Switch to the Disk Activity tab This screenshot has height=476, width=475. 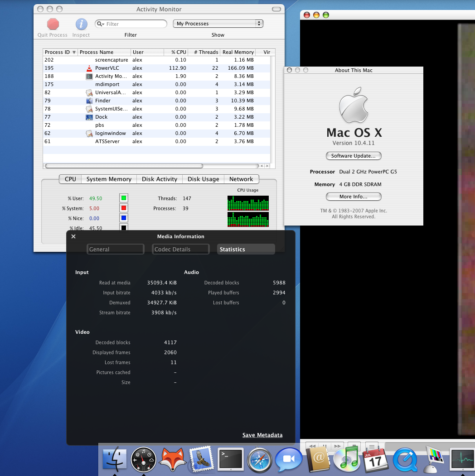coord(160,179)
